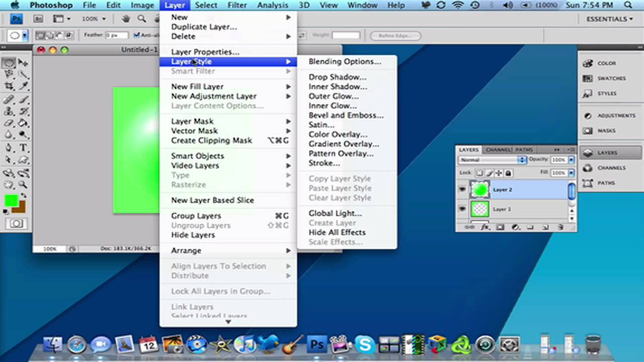
Task: Select the Hand tool in tools panel
Action: (9, 185)
